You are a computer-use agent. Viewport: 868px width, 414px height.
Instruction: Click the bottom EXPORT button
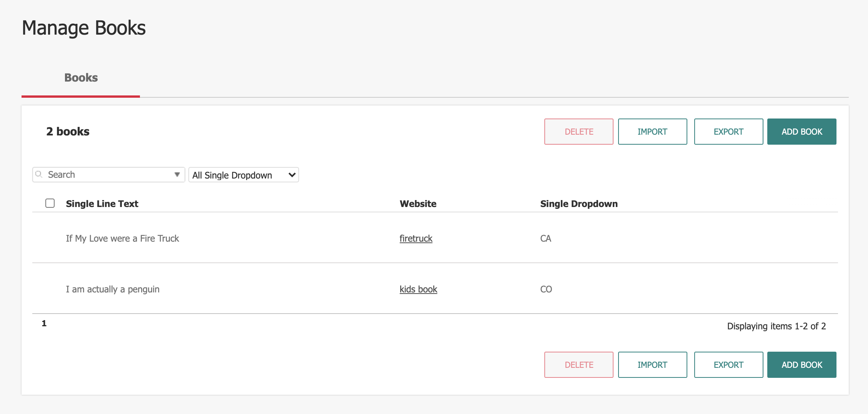(x=728, y=365)
